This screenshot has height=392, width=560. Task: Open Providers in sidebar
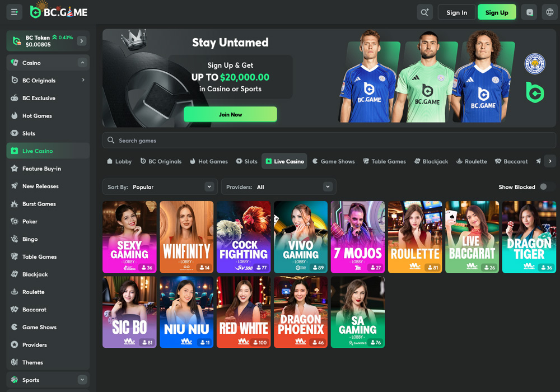48,344
